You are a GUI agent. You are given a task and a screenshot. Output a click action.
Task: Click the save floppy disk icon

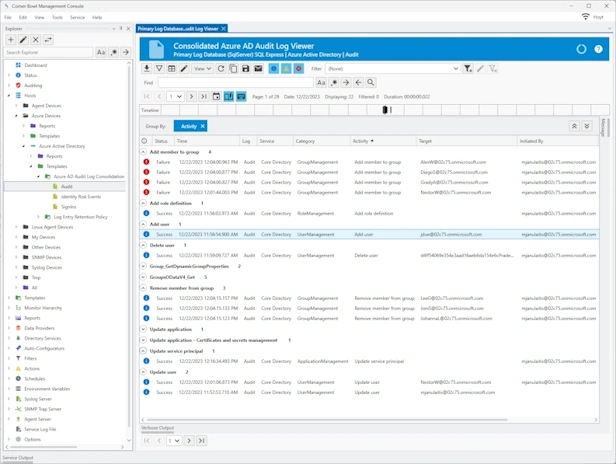[x=246, y=69]
